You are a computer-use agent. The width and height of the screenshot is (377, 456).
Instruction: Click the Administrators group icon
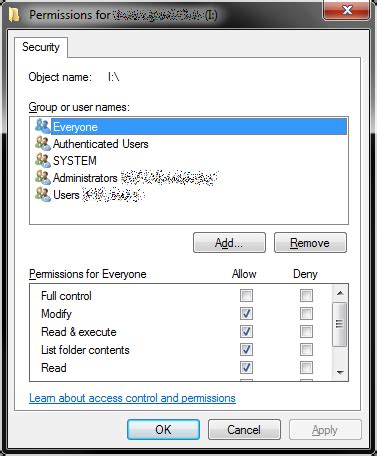coord(43,177)
